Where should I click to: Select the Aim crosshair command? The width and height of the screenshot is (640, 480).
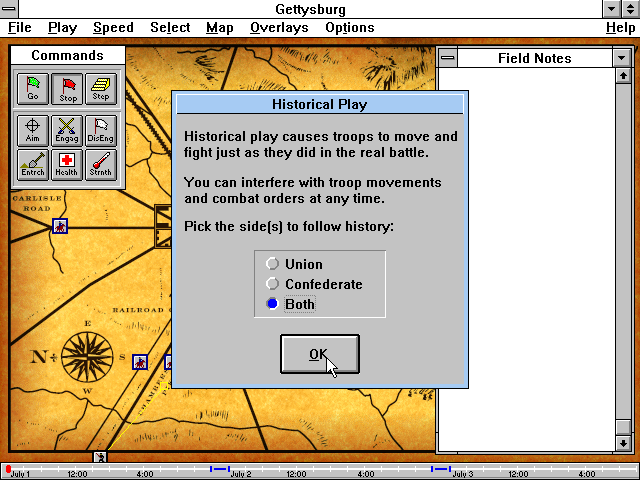33,130
